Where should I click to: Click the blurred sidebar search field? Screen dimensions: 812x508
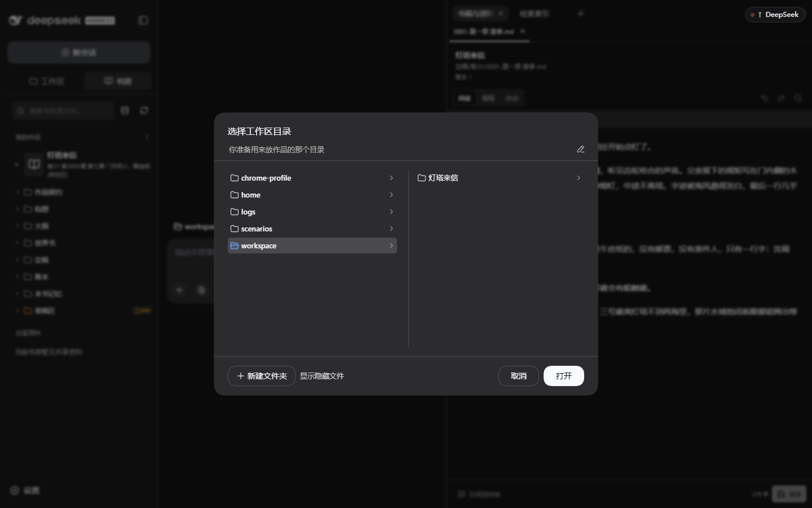point(63,111)
